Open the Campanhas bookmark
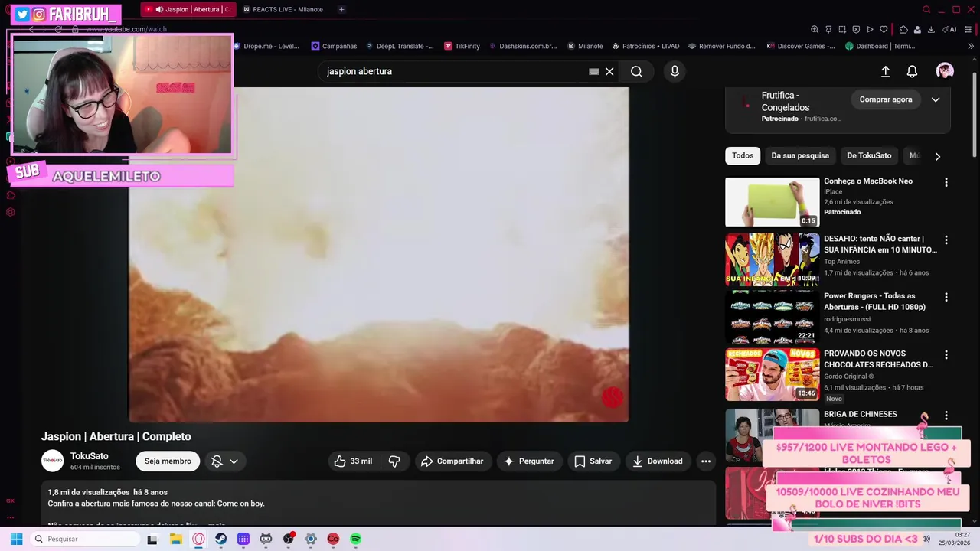Screen dimensions: 980x551 334,46
